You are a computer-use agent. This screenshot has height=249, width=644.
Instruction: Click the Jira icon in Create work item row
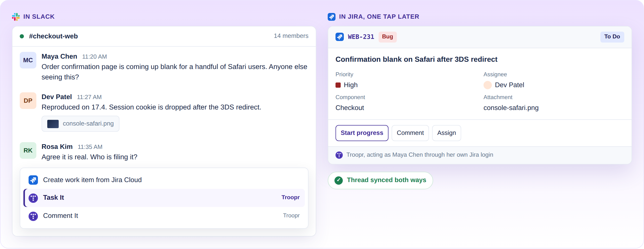[x=33, y=180]
